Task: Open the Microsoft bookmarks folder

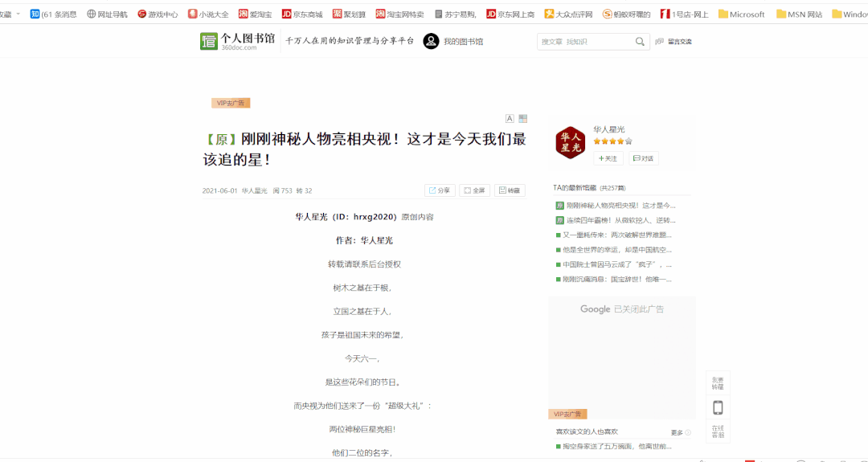Action: coord(741,14)
